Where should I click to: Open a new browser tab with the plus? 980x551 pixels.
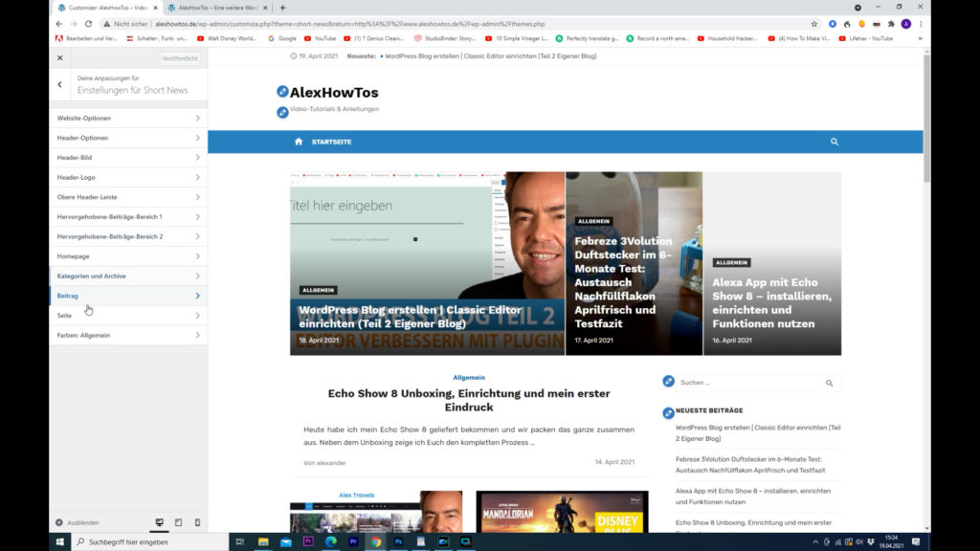point(282,8)
